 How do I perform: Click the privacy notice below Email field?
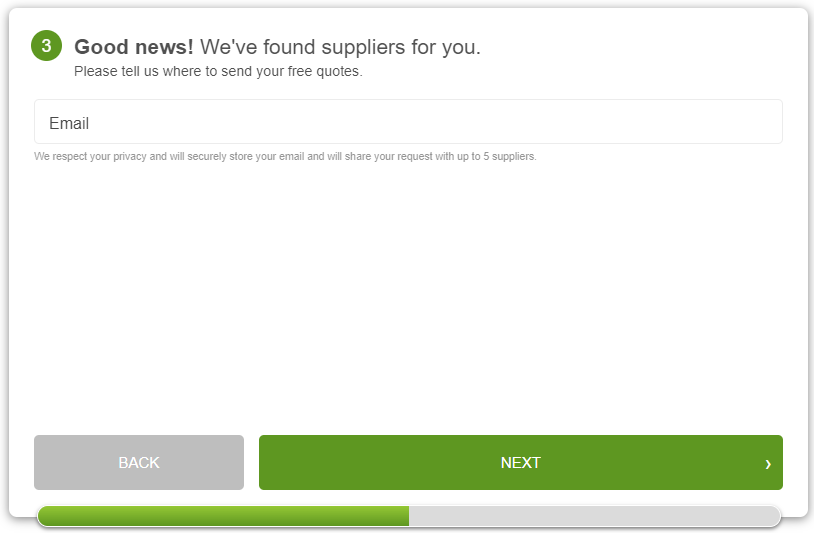[285, 156]
